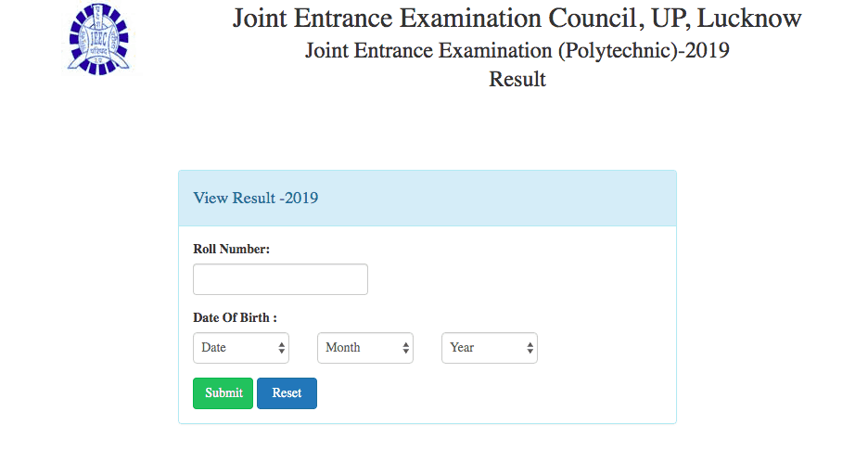Open the Year combo box
The image size is (868, 450).
489,348
